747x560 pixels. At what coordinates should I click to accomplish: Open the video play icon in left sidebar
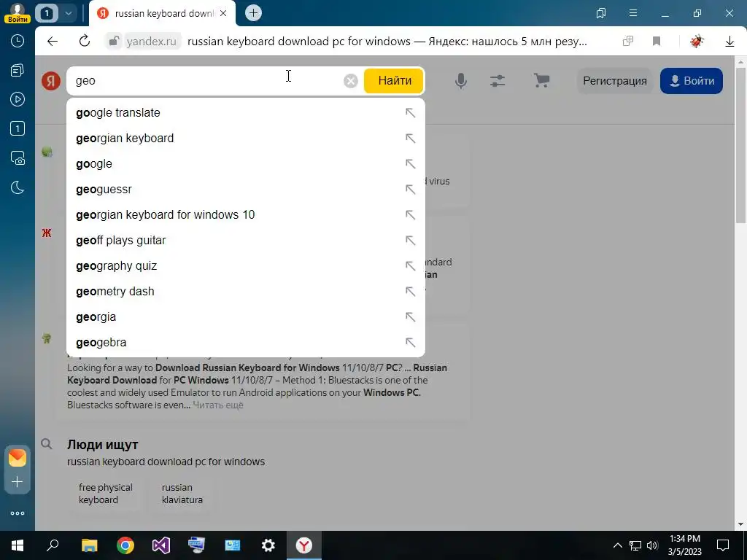tap(18, 99)
